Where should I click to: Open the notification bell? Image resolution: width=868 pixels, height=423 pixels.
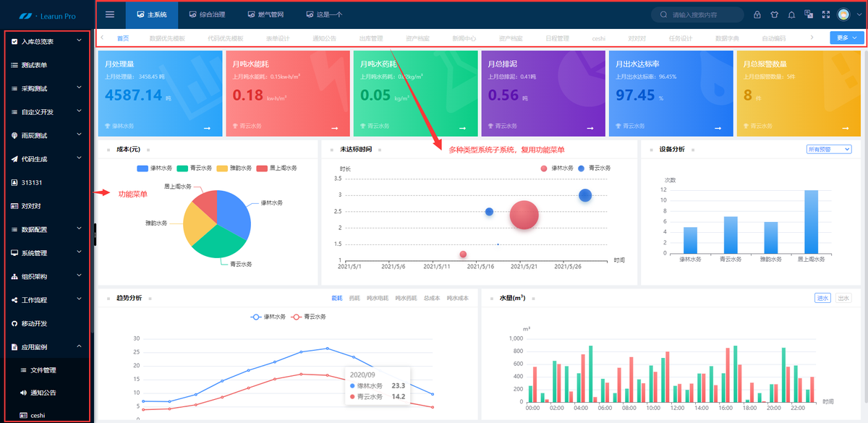(x=791, y=14)
